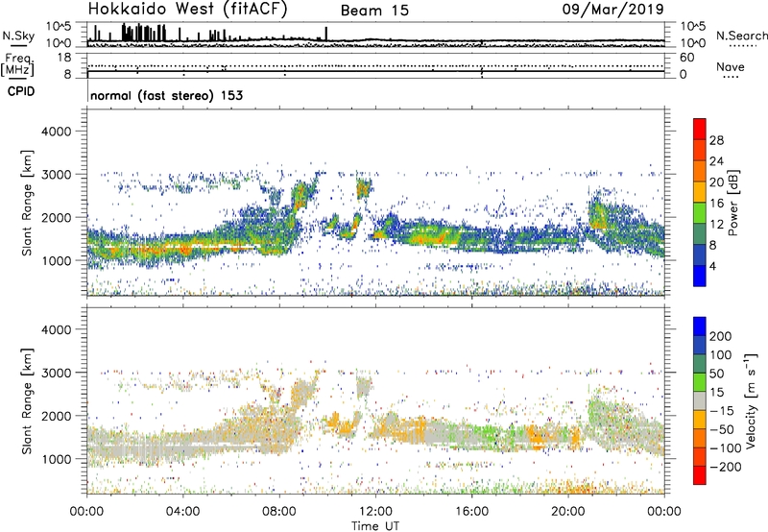Select the 'N.Sky' legend label
This screenshot has height=532, width=768.
(x=18, y=36)
